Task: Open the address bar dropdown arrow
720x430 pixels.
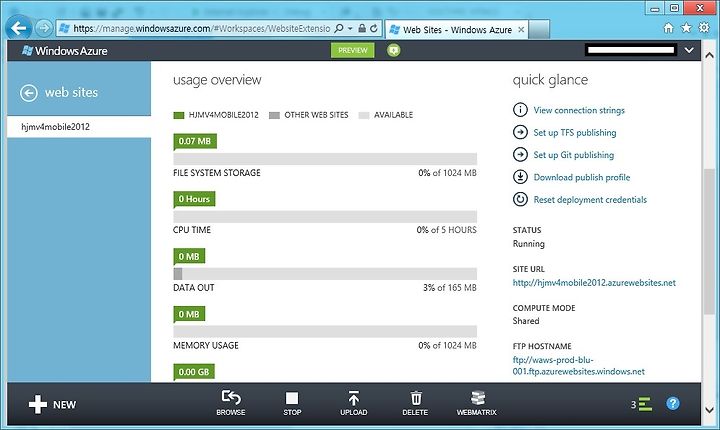Action: click(350, 28)
